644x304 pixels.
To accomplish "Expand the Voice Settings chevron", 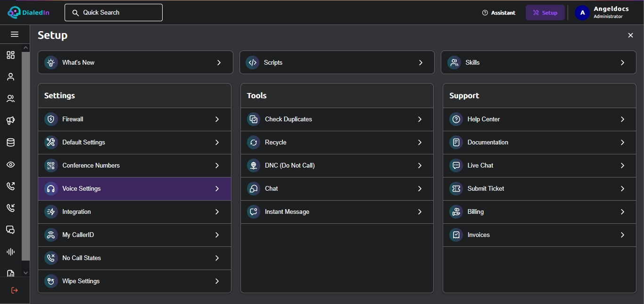I will tap(217, 189).
